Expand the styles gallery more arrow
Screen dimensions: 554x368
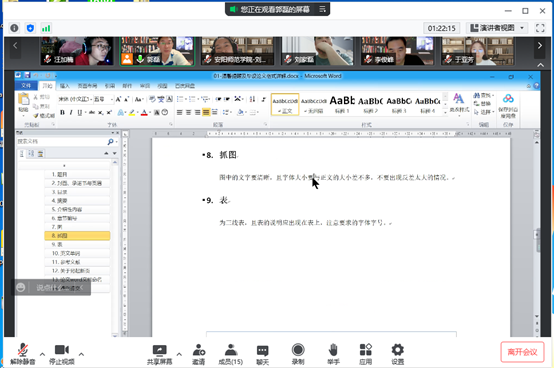tap(445, 112)
